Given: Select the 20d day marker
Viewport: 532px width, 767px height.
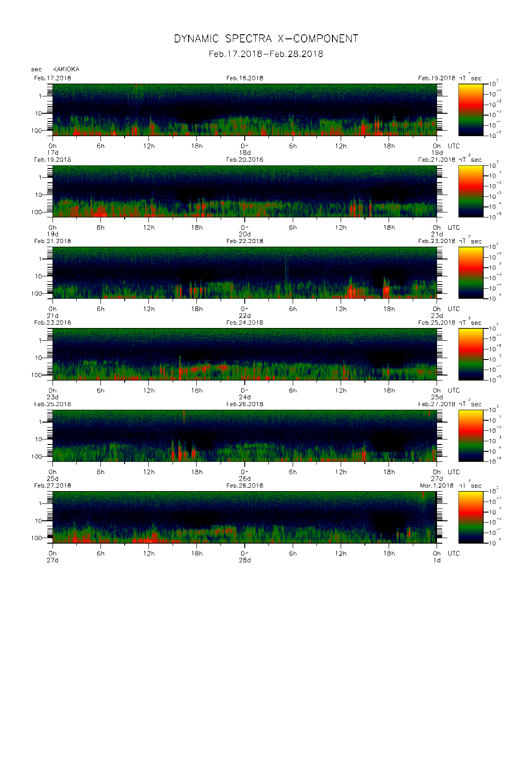Looking at the screenshot, I should (x=245, y=234).
